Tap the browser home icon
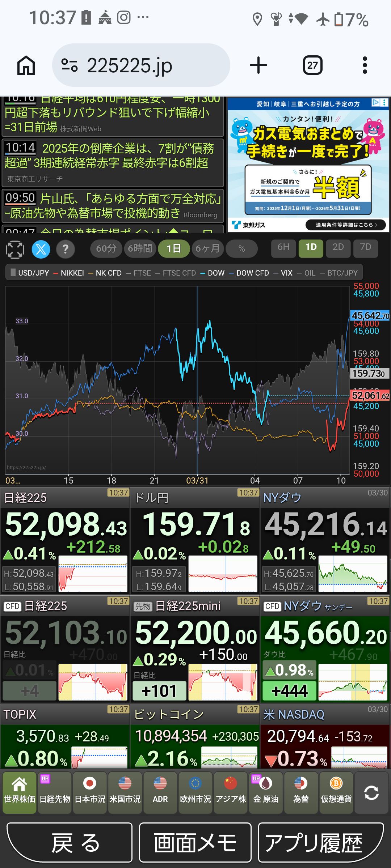 pos(26,65)
